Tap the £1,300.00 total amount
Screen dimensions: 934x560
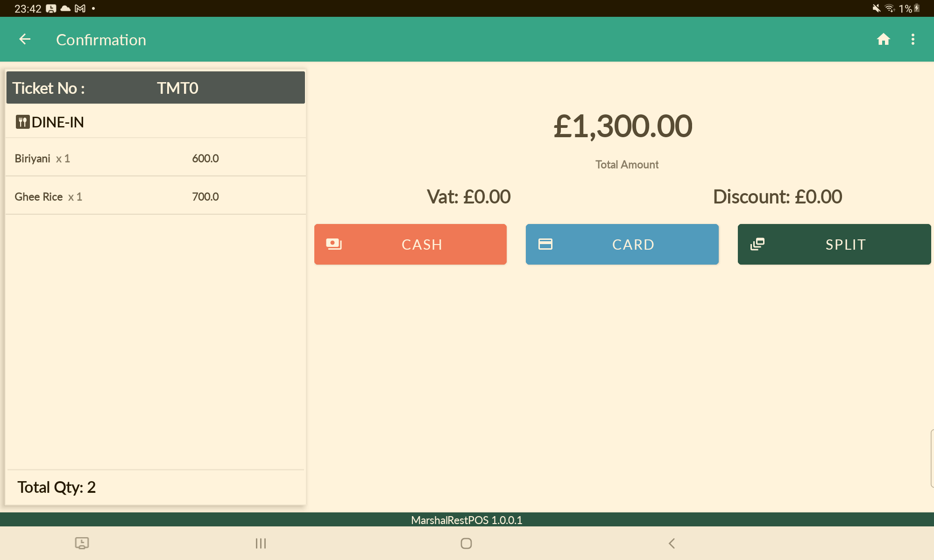(623, 126)
